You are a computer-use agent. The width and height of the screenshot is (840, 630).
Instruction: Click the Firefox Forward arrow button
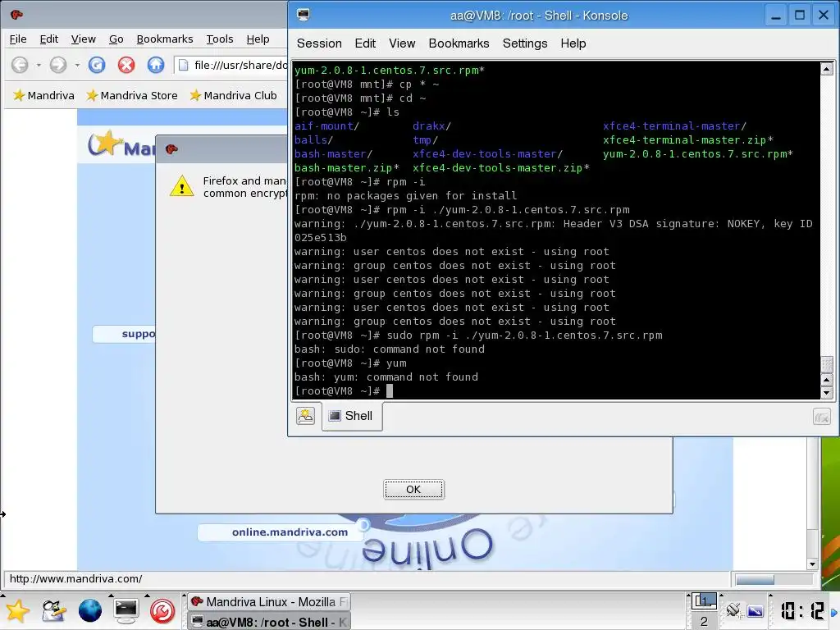click(58, 66)
